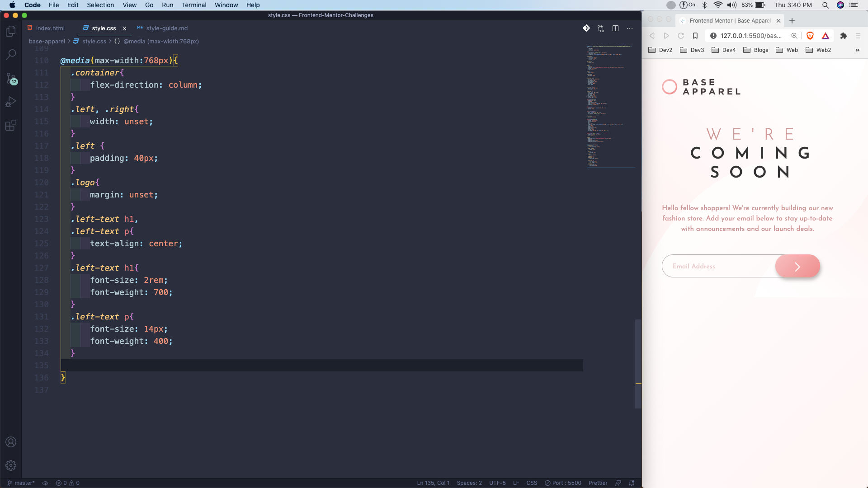The image size is (868, 488).
Task: Open the Run and Debug view
Action: tap(11, 102)
